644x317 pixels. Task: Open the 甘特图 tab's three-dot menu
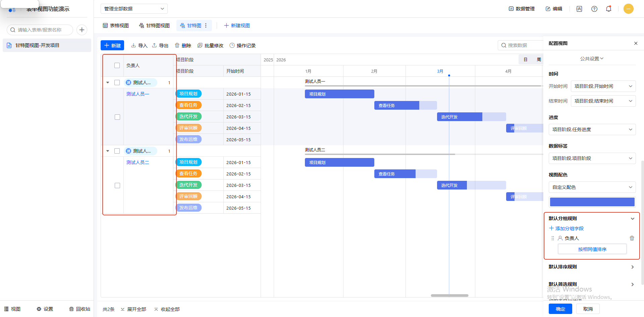[206, 25]
